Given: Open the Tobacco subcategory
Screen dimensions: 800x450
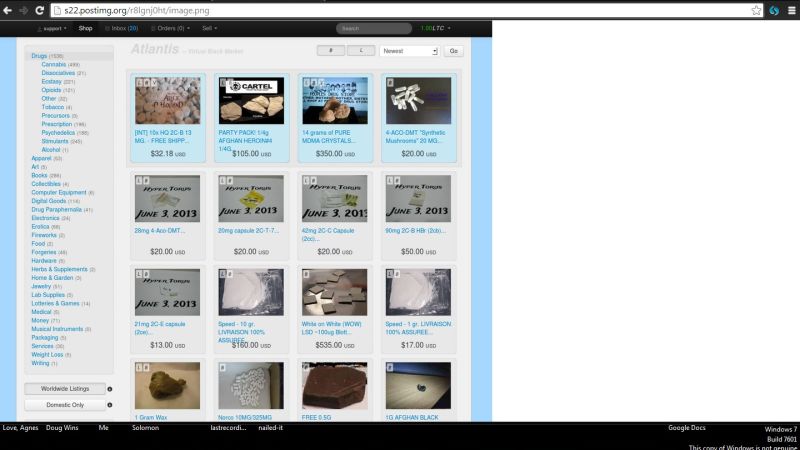Looking at the screenshot, I should click(53, 108).
